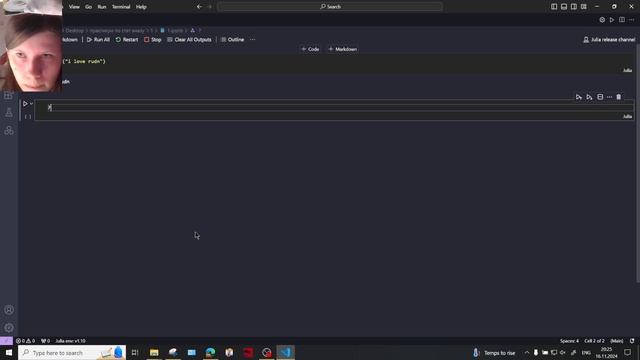Click the Desktop breadcrumb segment
Screen dimensions: 640x360
pos(75,30)
